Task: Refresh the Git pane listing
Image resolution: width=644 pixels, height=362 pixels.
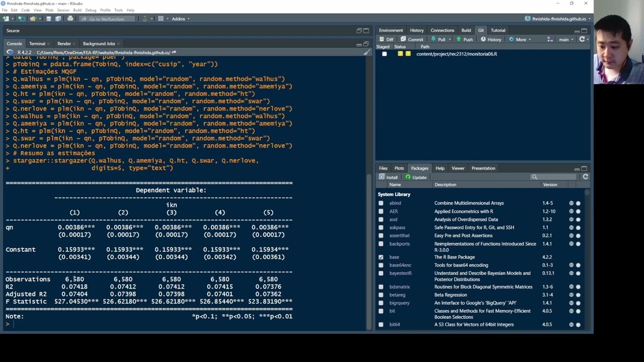Action: click(x=582, y=39)
